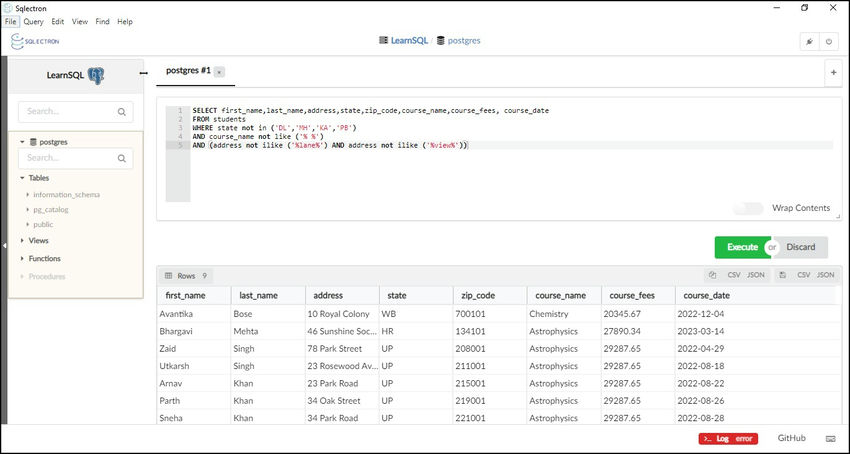The width and height of the screenshot is (850, 454).
Task: Add a new query tab with plus
Action: click(x=833, y=72)
